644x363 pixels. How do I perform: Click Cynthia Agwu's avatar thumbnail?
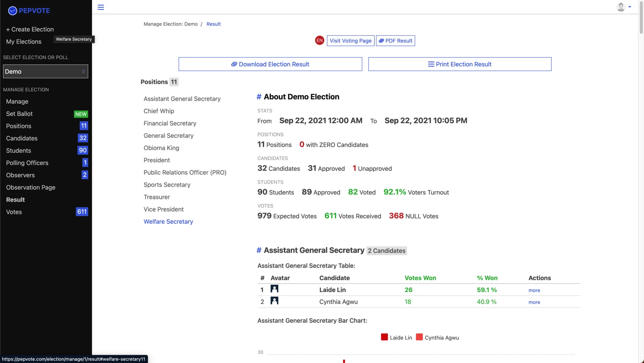pyautogui.click(x=274, y=301)
